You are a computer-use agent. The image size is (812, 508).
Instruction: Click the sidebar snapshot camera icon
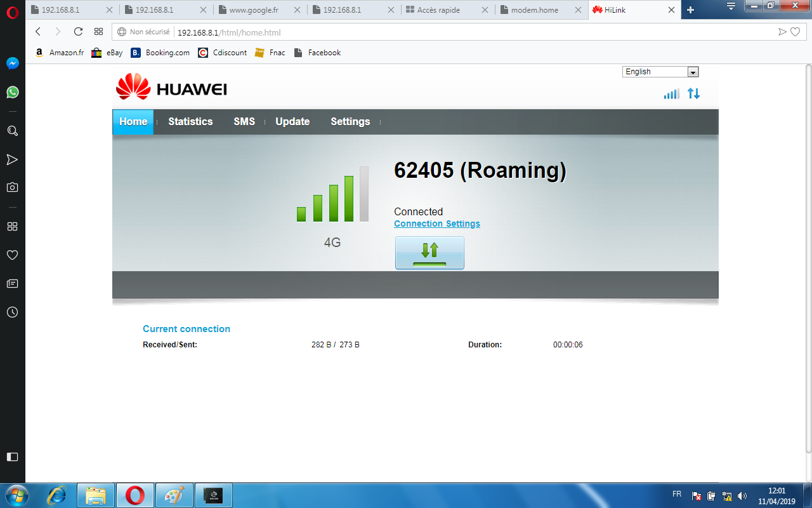(12, 187)
